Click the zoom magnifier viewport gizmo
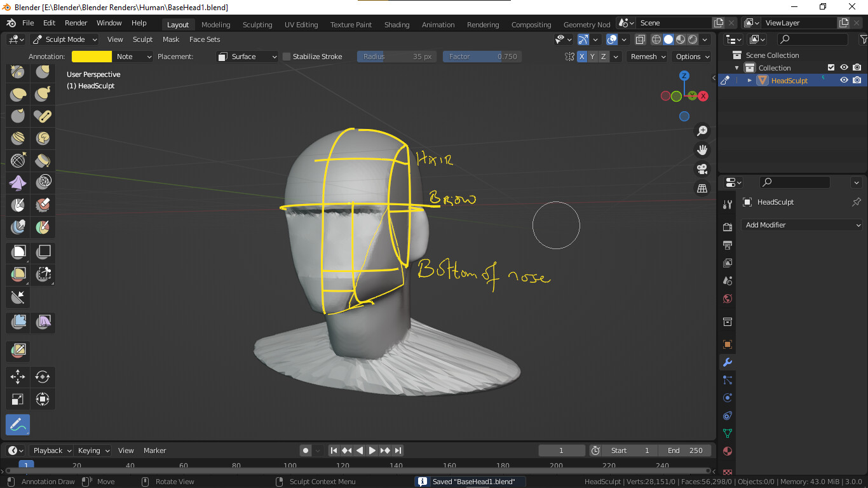Screen dimensions: 868x488 (x=702, y=131)
